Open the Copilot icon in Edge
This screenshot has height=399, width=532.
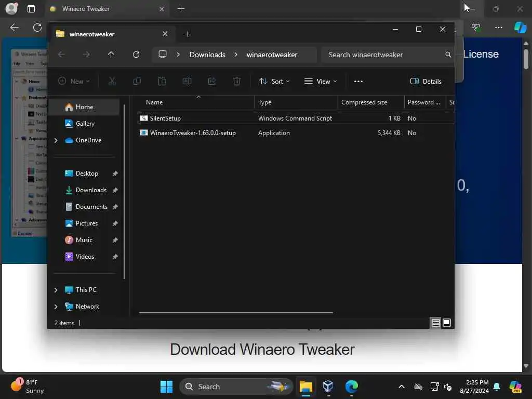520,28
